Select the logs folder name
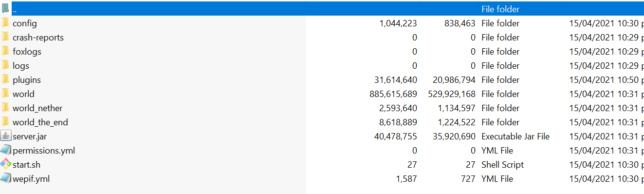644x194 pixels. pyautogui.click(x=21, y=66)
